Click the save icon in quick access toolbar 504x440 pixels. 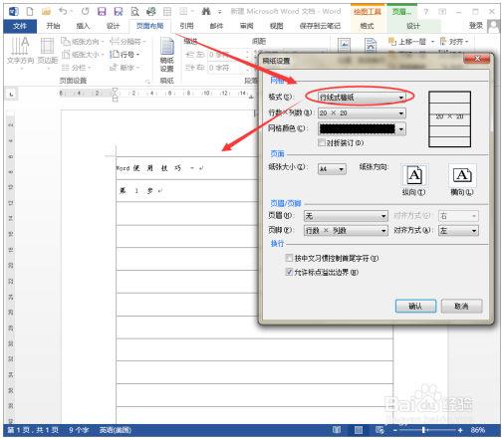pos(102,12)
